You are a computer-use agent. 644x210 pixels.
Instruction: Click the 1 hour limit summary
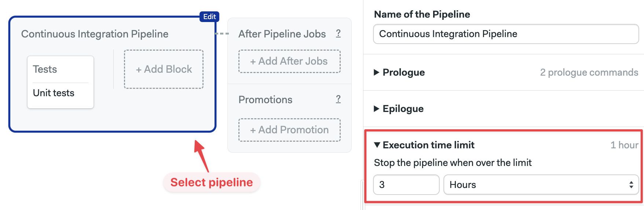(x=624, y=145)
